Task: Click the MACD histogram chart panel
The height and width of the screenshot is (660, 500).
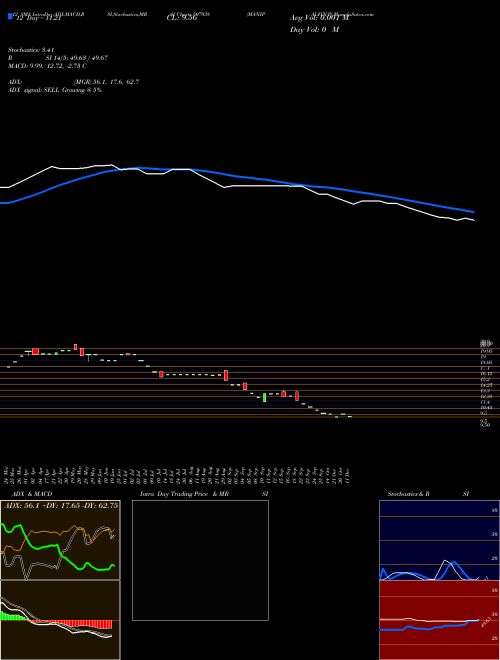Action: pyautogui.click(x=60, y=620)
